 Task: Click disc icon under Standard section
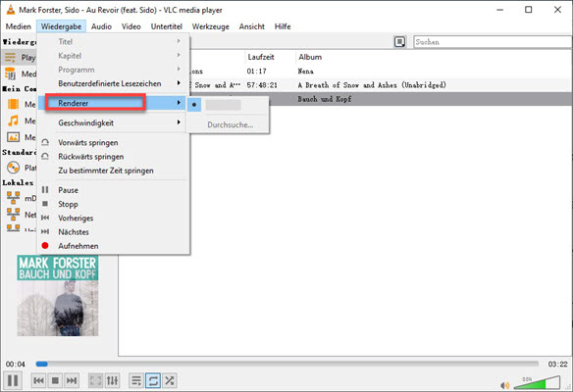[x=13, y=168]
